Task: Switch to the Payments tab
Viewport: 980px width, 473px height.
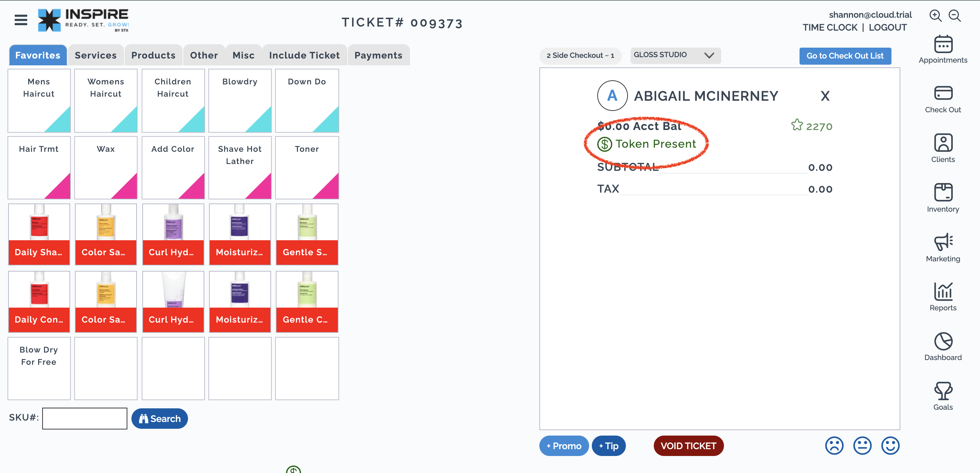Action: (x=378, y=55)
